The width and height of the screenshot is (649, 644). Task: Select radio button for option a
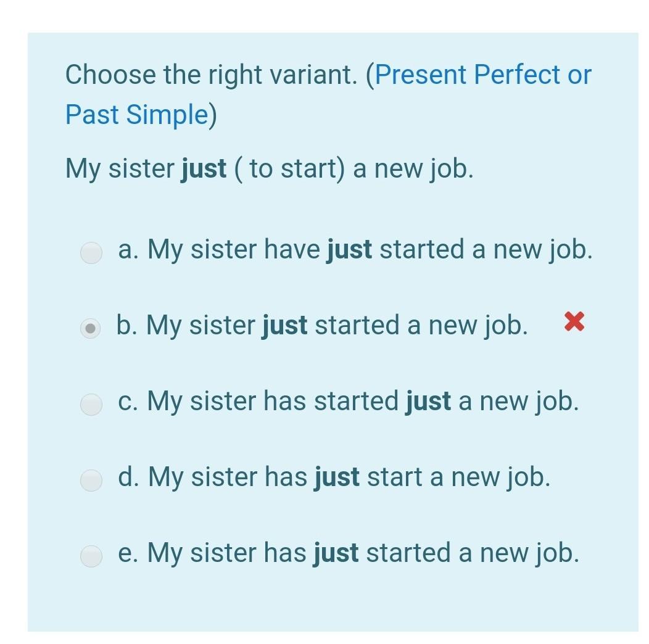91,252
